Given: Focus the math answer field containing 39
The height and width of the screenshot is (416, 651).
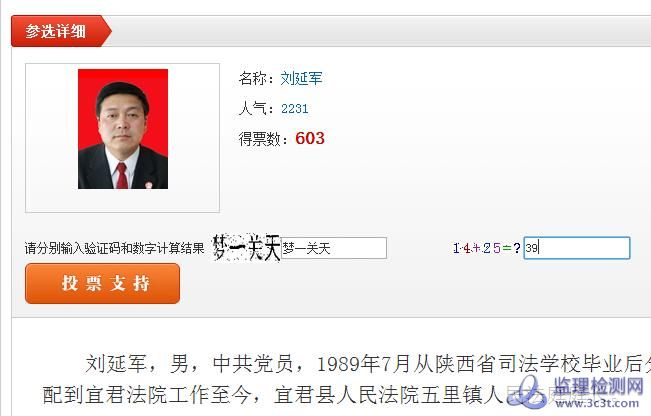Looking at the screenshot, I should (577, 248).
